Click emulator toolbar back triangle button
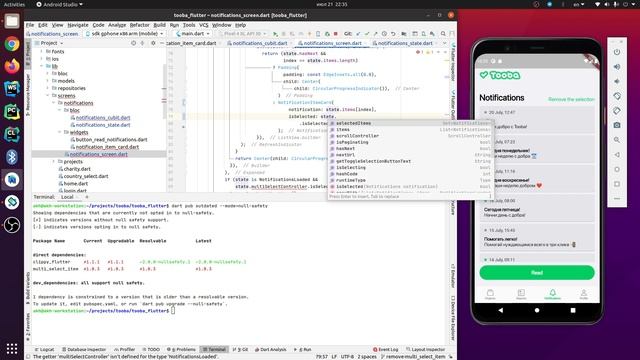 pos(617,155)
